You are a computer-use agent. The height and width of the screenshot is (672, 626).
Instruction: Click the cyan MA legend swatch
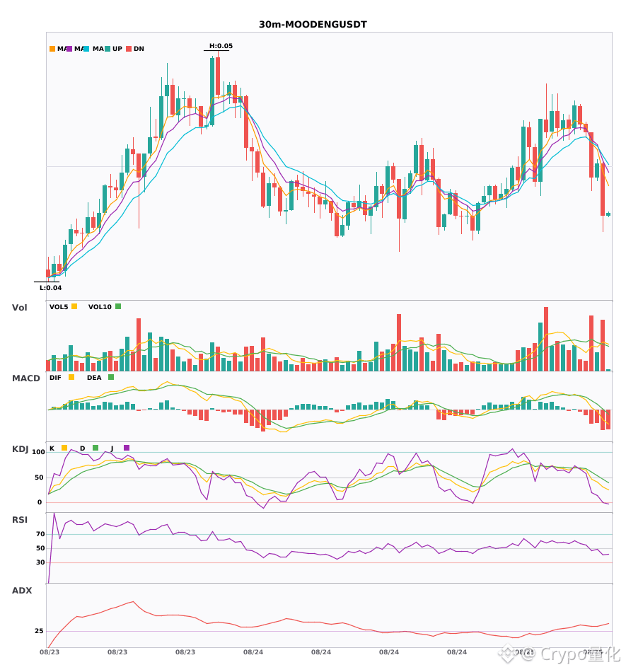[86, 49]
